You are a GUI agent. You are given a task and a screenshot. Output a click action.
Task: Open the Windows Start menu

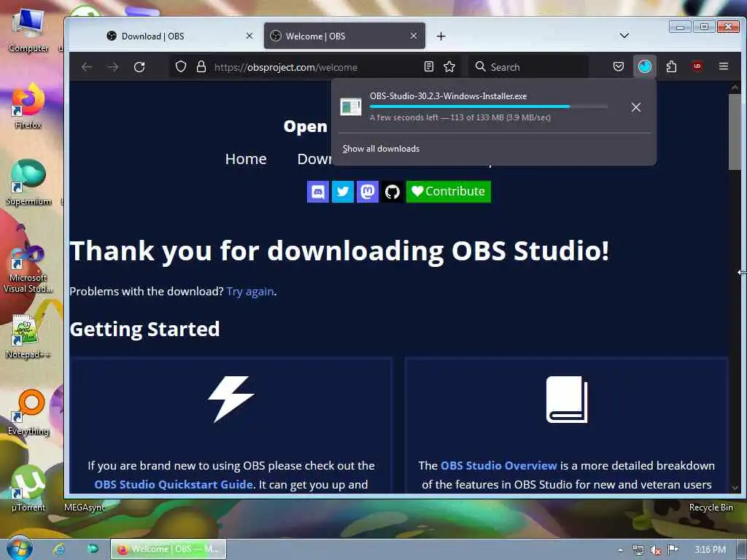[20, 548]
